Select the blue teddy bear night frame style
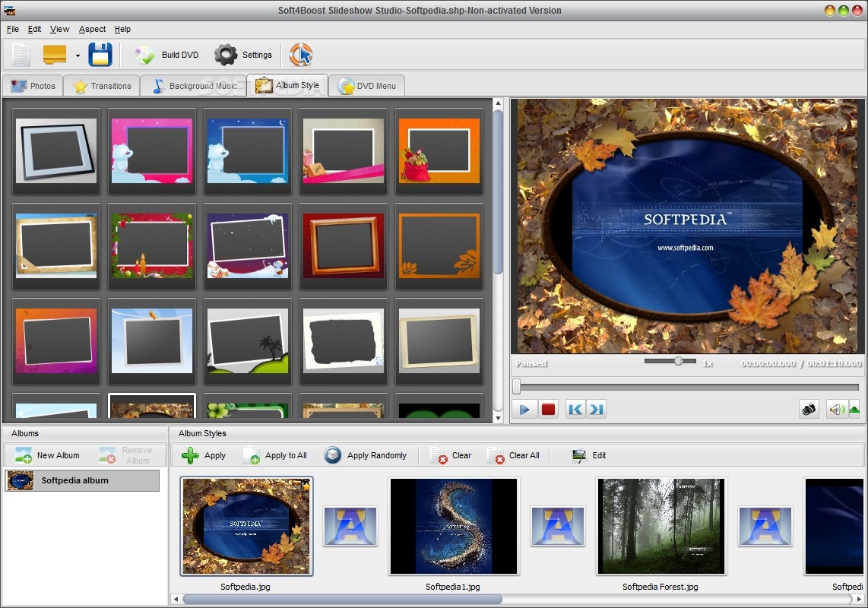This screenshot has width=868, height=608. [248, 151]
